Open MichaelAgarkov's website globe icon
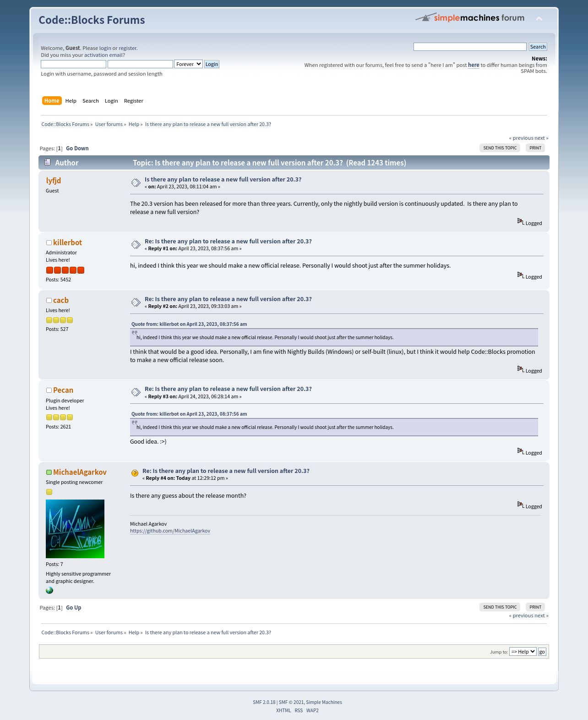The width and height of the screenshot is (588, 720). pyautogui.click(x=49, y=590)
